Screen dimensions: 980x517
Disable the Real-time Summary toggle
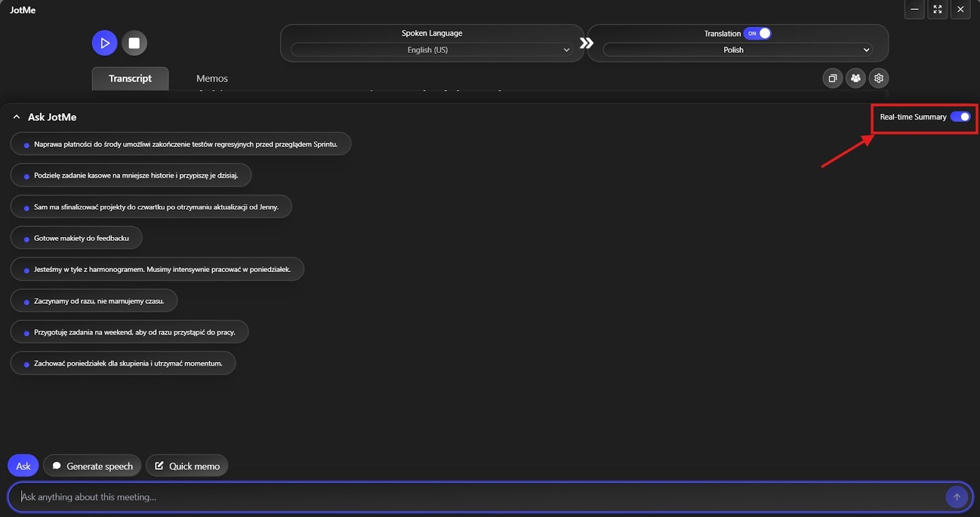(960, 116)
